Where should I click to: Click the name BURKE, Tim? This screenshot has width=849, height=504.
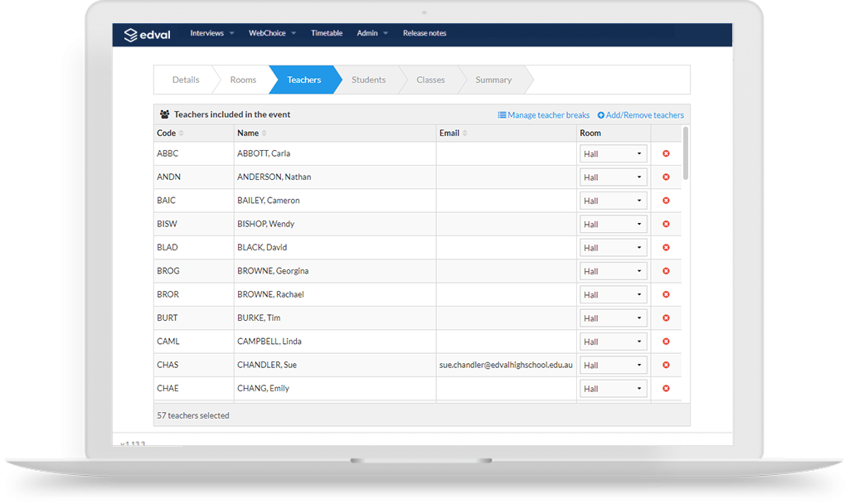tap(259, 317)
